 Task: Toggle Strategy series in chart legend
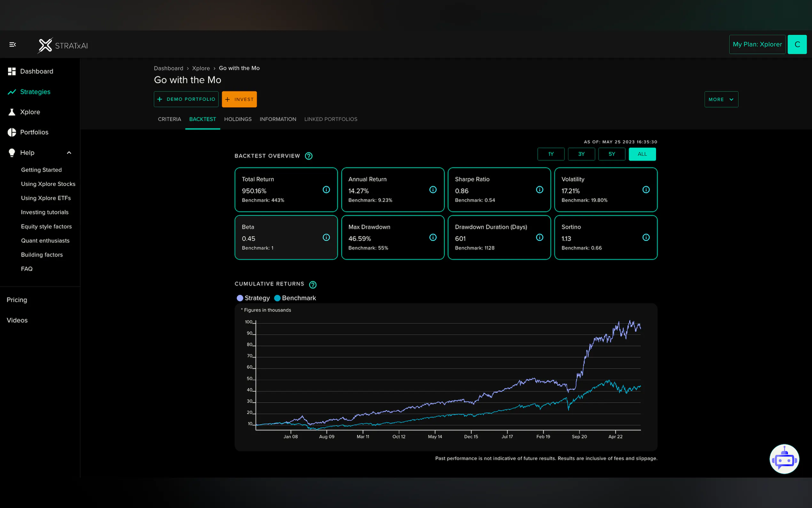[x=254, y=298]
